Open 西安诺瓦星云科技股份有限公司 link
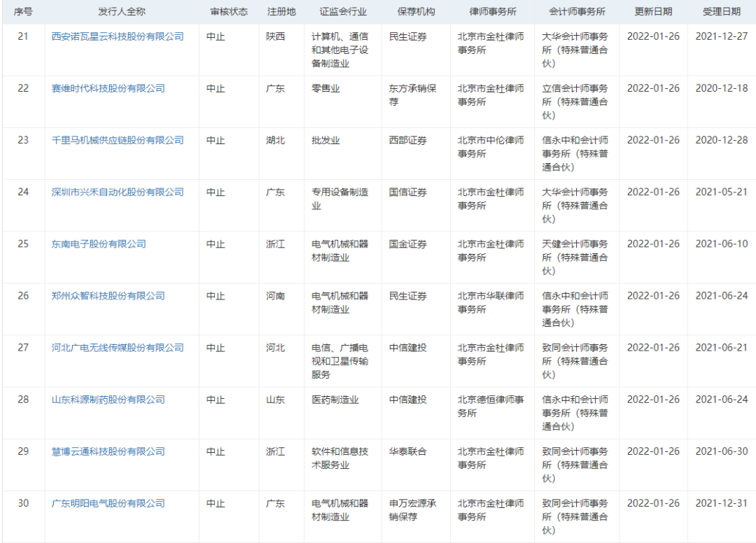 pyautogui.click(x=118, y=36)
